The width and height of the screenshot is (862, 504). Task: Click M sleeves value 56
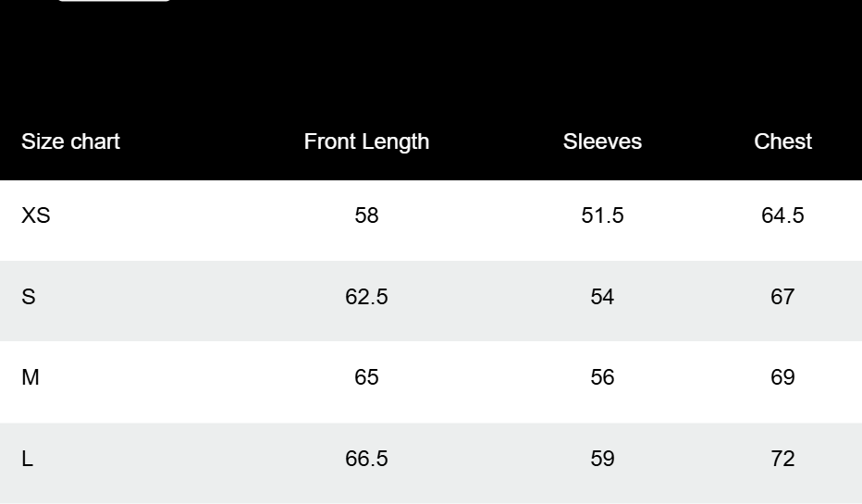(602, 377)
